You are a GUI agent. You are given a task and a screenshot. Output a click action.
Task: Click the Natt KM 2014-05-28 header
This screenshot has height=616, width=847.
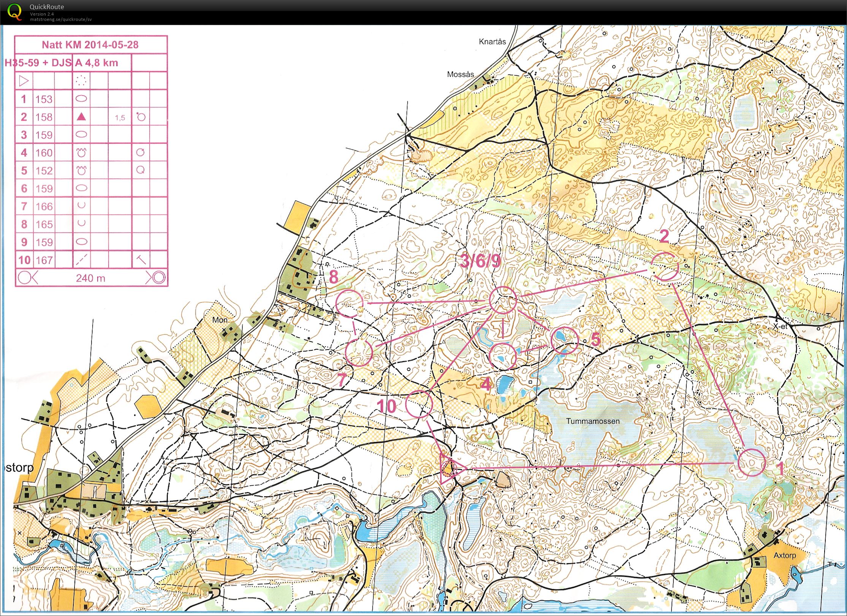point(90,45)
